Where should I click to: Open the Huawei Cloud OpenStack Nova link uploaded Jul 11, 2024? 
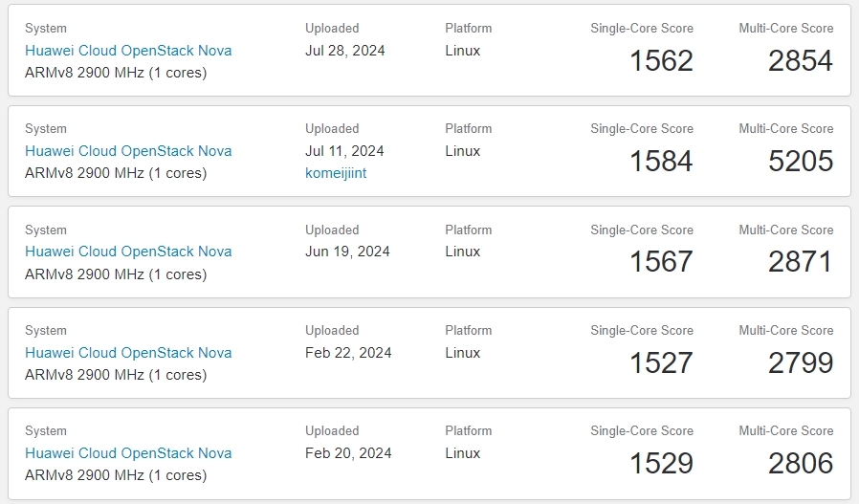tap(128, 151)
